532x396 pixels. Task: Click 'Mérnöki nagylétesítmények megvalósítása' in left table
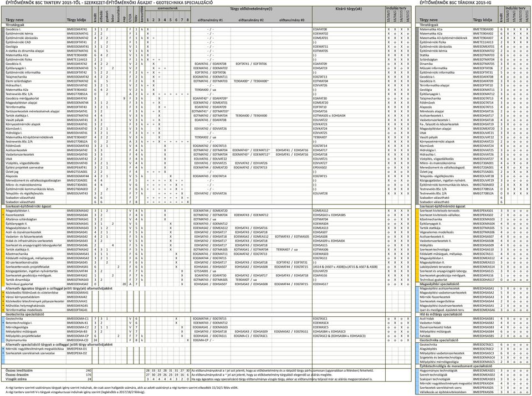[34, 349]
